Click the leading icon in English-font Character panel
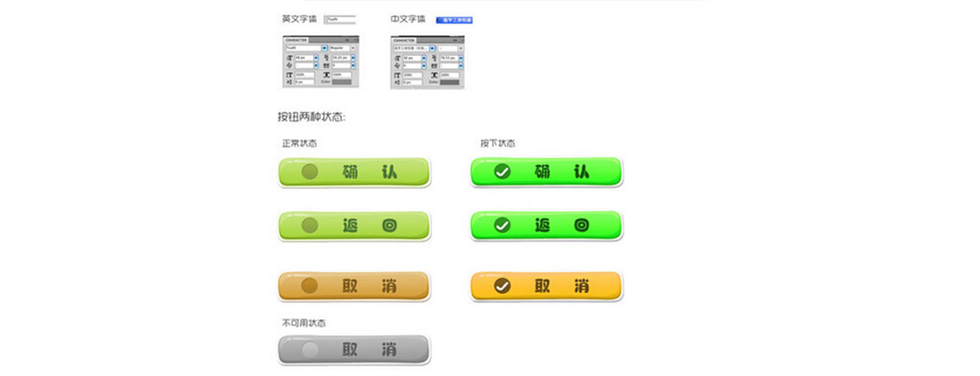The height and width of the screenshot is (376, 980). click(326, 58)
